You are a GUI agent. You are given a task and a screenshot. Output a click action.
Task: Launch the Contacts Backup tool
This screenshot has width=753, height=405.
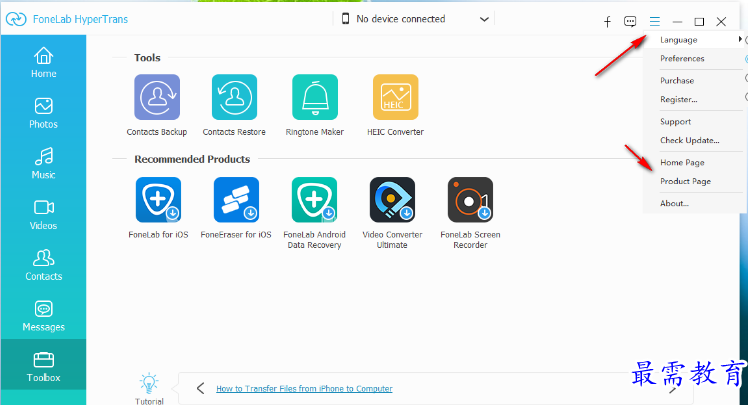click(x=157, y=97)
